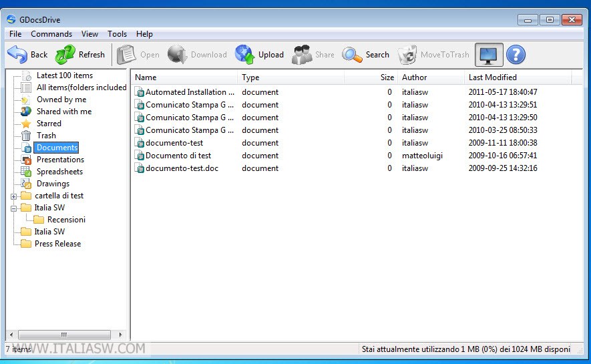Select the Drawings tree item
The height and width of the screenshot is (364, 591).
pos(53,184)
